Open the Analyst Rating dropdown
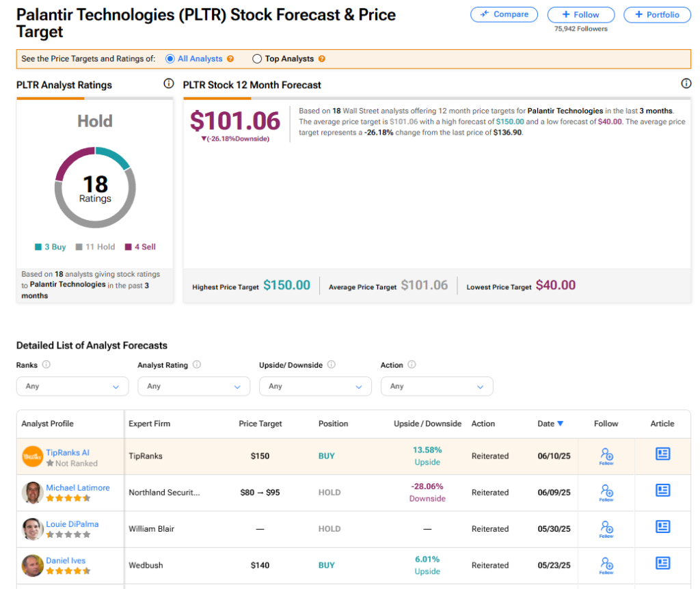The image size is (700, 589). click(x=193, y=387)
